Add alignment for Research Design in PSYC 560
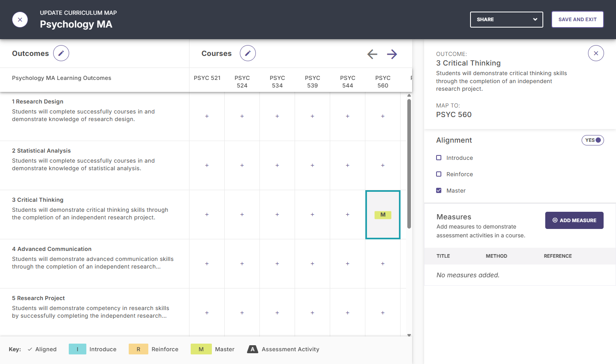The image size is (616, 364). (x=383, y=116)
